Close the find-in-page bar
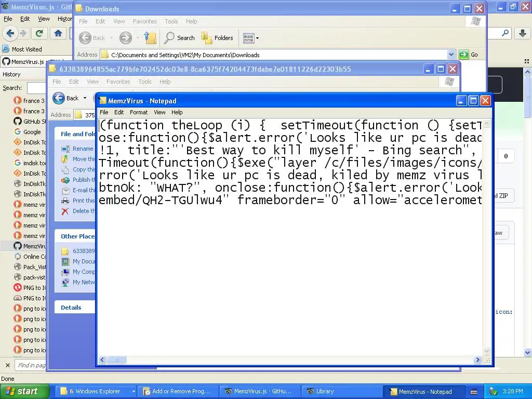 tap(7, 365)
